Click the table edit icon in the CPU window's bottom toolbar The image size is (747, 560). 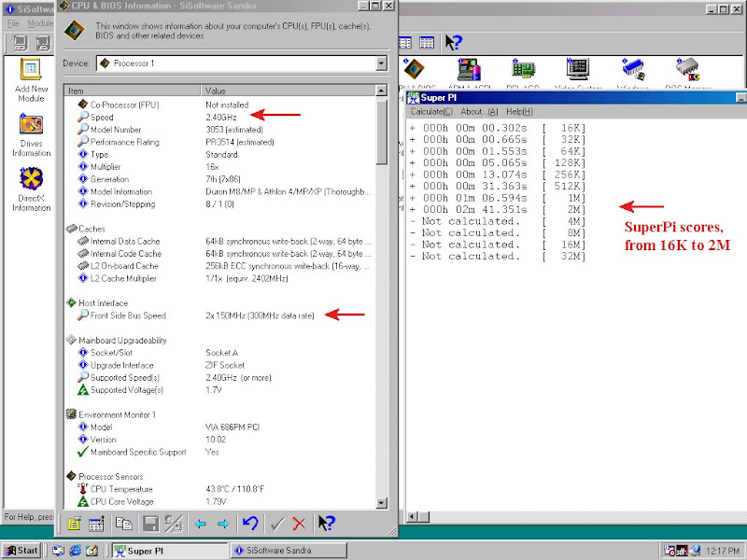tap(97, 524)
